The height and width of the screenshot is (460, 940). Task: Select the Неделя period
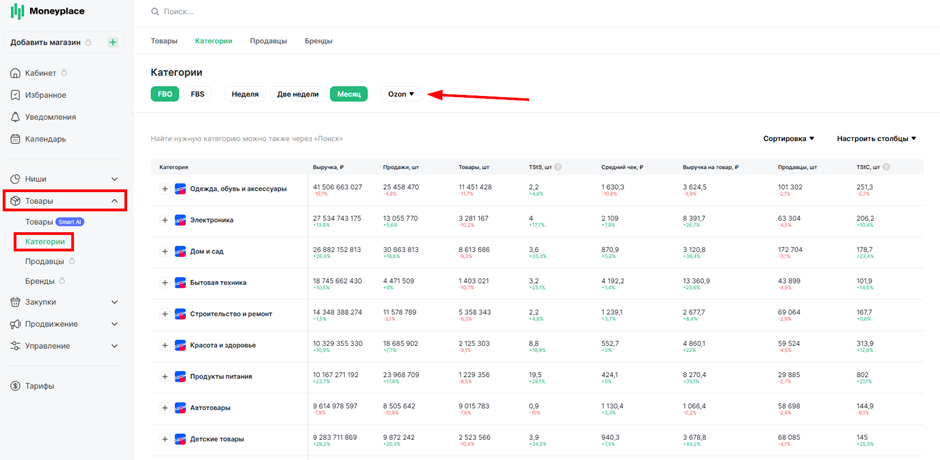click(x=245, y=94)
